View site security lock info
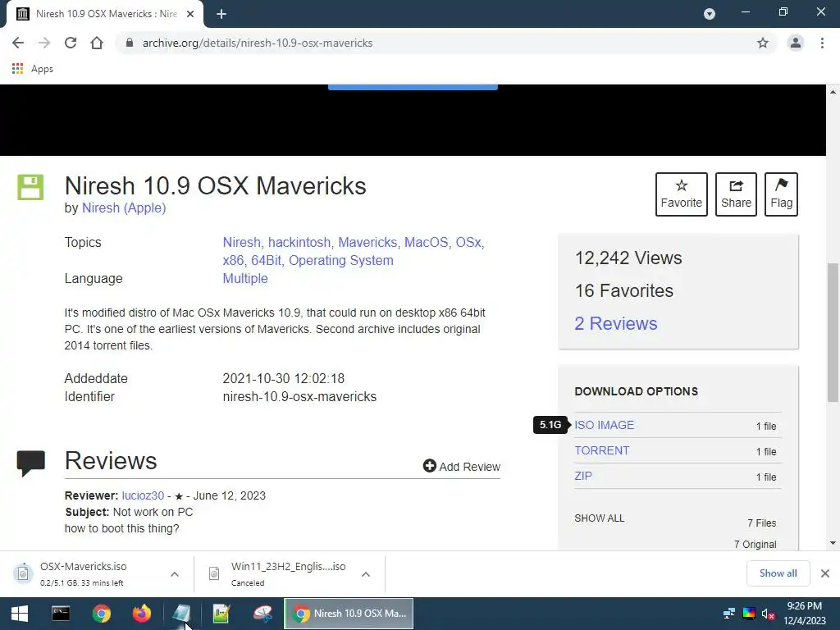 129,43
